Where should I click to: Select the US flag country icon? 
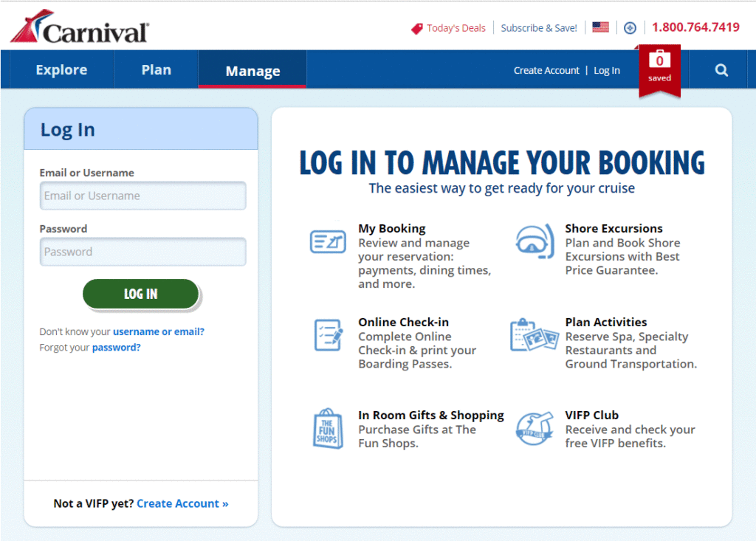click(x=600, y=27)
